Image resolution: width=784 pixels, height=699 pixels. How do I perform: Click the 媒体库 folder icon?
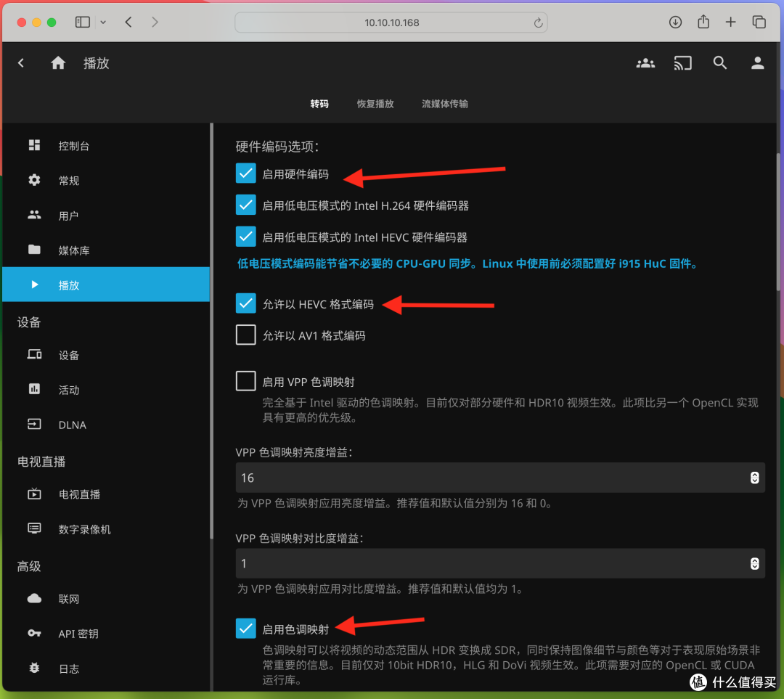pyautogui.click(x=34, y=250)
